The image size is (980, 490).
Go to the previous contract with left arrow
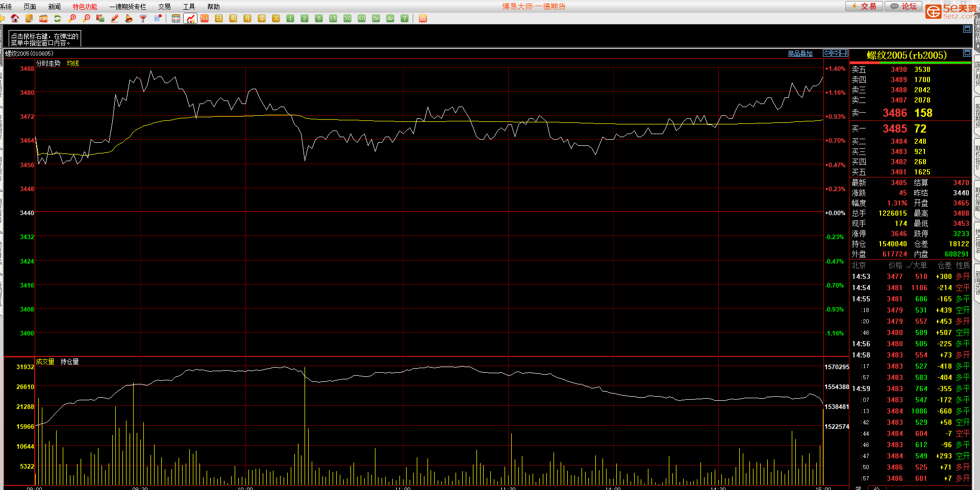pos(827,53)
